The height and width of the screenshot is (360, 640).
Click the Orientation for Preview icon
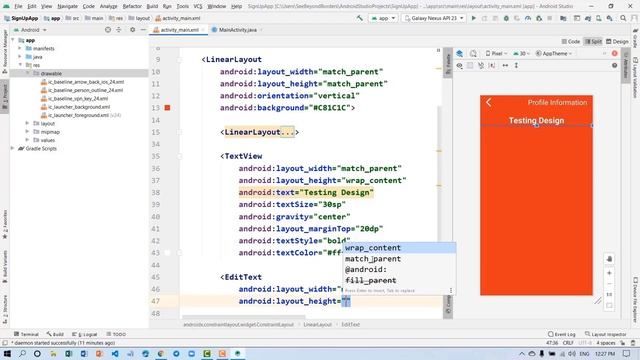473,53
